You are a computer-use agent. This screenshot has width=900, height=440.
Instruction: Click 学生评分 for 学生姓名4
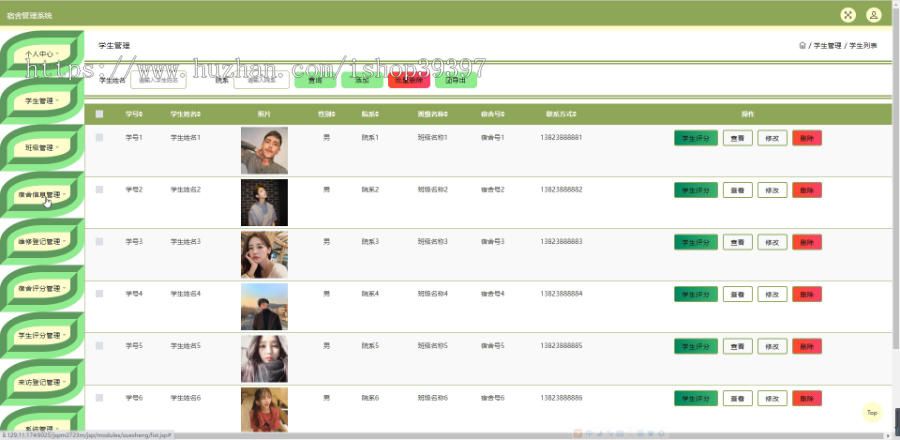point(696,294)
